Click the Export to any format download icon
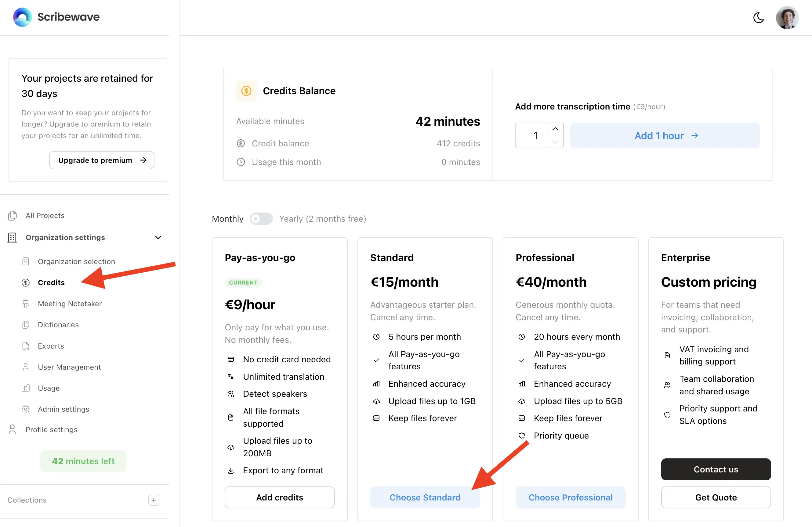Screen dimensions: 812x527 (231, 471)
